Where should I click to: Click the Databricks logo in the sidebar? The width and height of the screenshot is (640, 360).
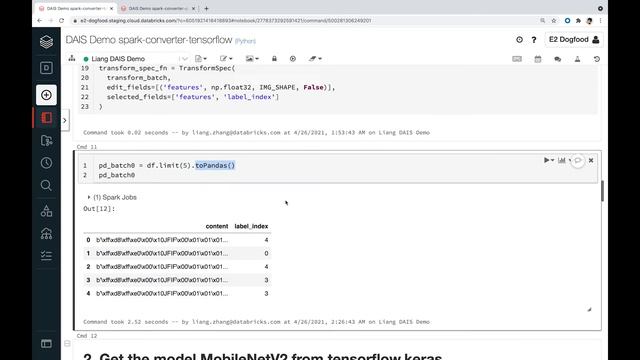point(46,42)
